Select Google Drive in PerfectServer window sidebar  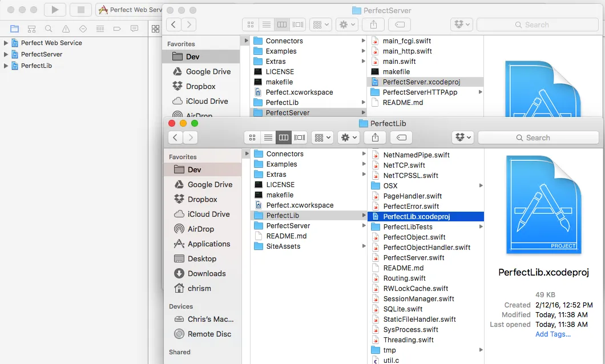(201, 72)
